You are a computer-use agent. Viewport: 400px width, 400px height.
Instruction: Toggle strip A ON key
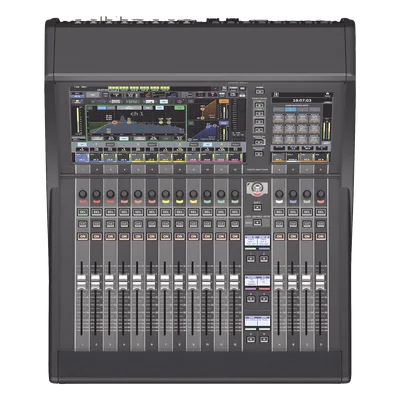click(279, 236)
